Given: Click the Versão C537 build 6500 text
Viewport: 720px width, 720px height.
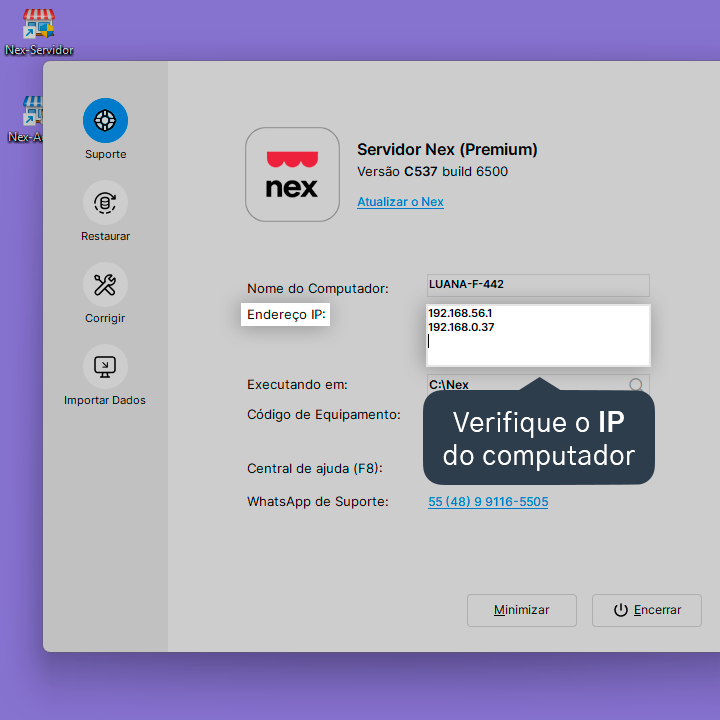Looking at the screenshot, I should [433, 172].
